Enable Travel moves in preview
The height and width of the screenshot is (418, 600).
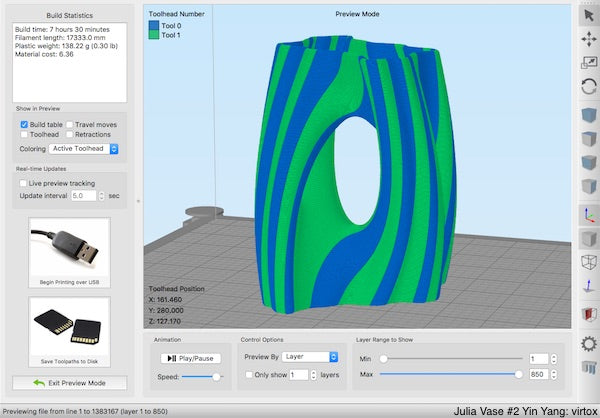[71, 124]
